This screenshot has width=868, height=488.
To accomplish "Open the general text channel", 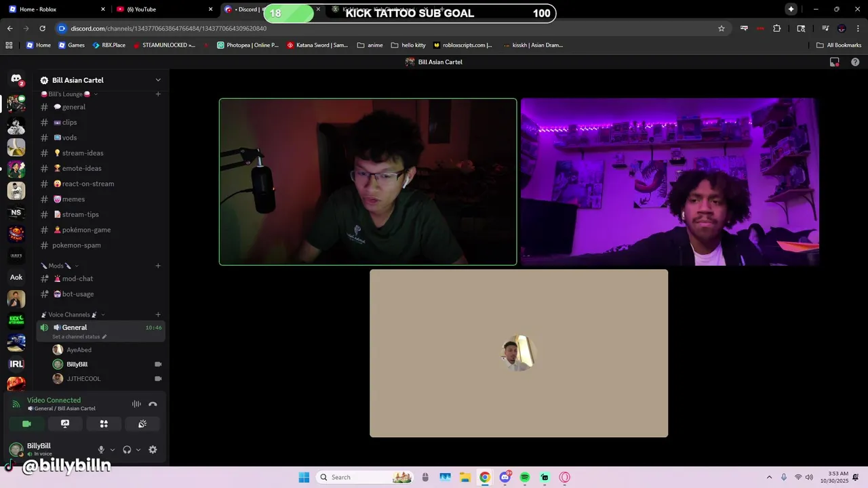I will click(101, 107).
